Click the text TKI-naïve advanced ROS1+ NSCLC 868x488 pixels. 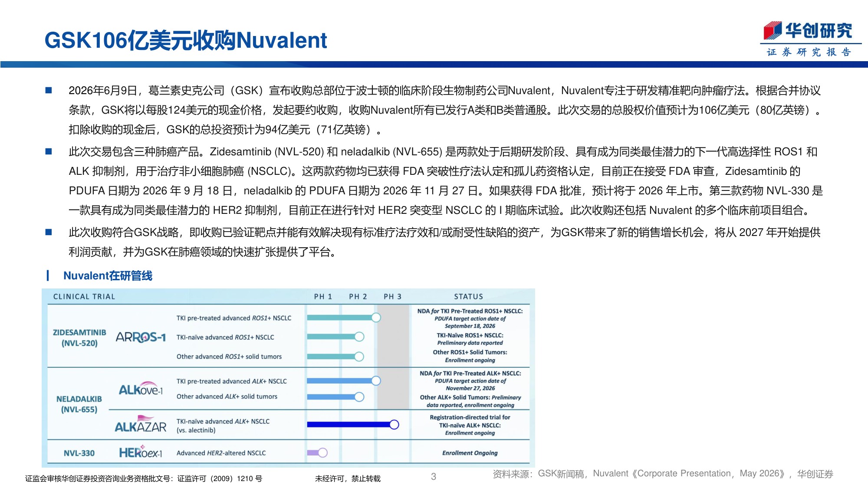pos(225,337)
